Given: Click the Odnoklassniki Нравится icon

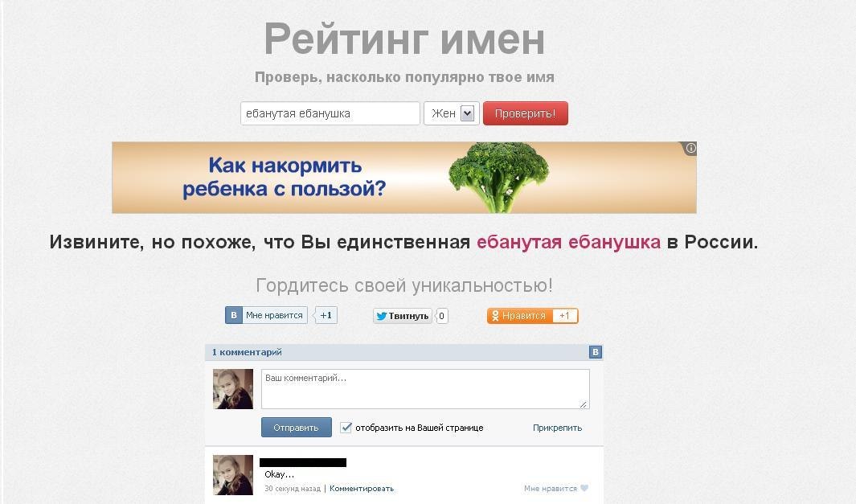Looking at the screenshot, I should tap(495, 316).
